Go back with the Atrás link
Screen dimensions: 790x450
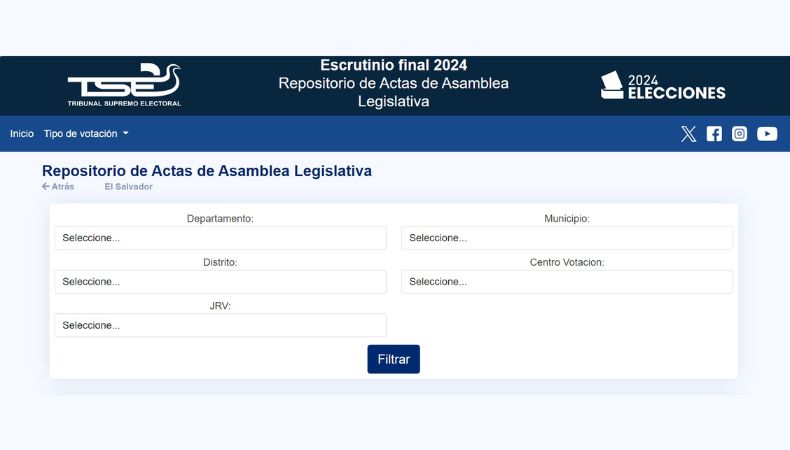[x=58, y=186]
